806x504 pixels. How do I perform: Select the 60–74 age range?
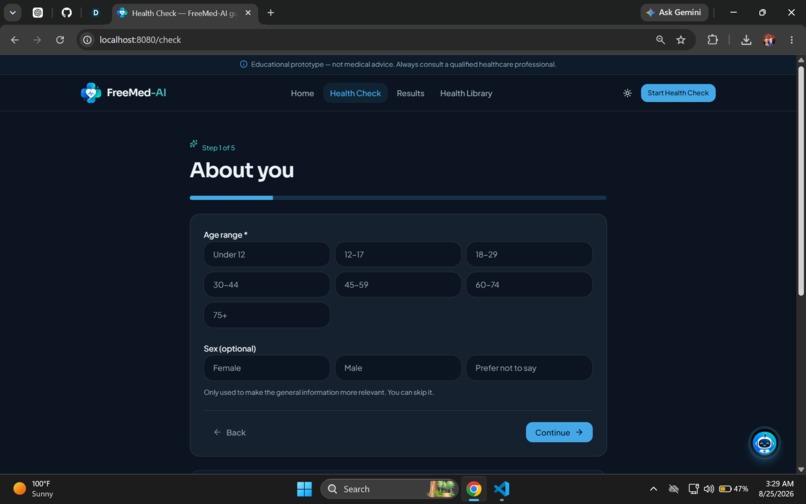(x=529, y=285)
